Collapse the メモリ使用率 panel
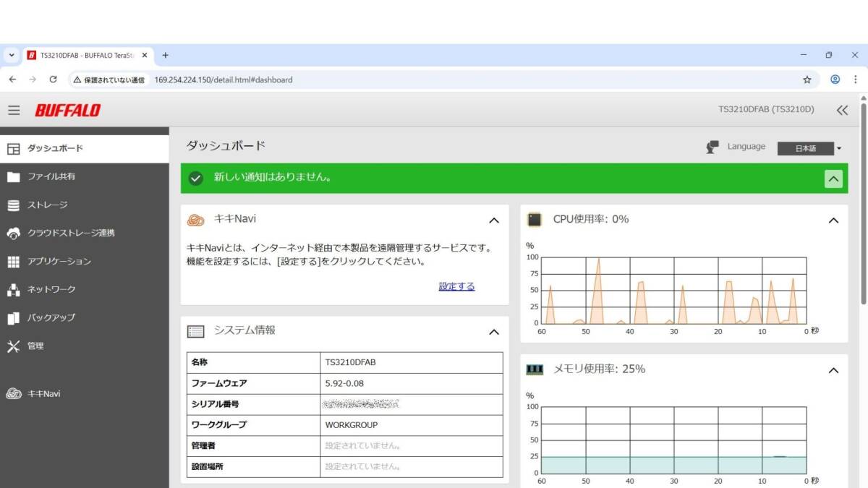The height and width of the screenshot is (488, 868). click(833, 370)
